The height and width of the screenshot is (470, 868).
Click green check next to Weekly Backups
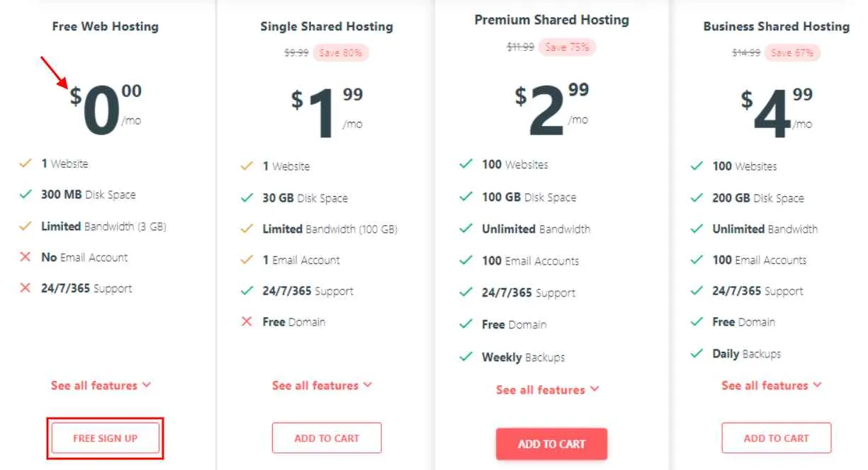(466, 357)
